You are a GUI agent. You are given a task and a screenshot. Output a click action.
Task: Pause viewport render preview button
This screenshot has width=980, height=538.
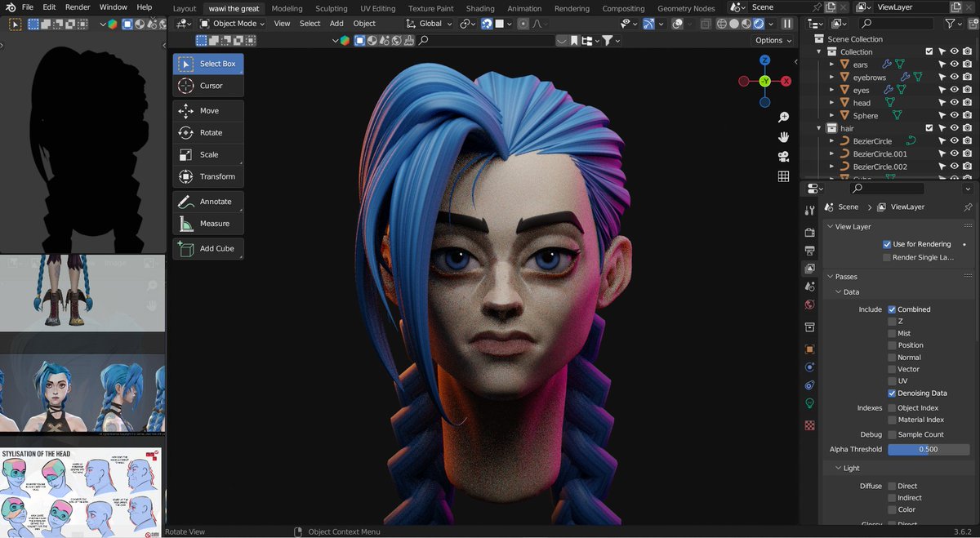point(787,24)
